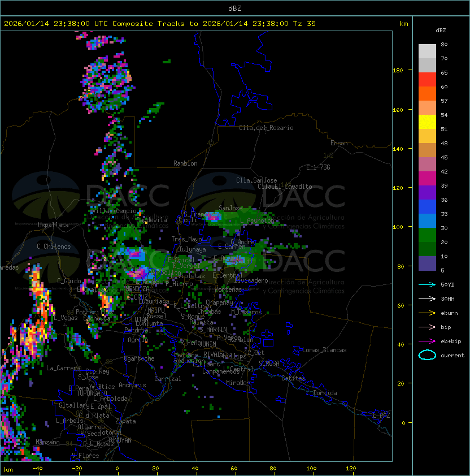This screenshot has width=470, height=476.
Task: Click the composite tracks timestamp header text
Action: [160, 24]
